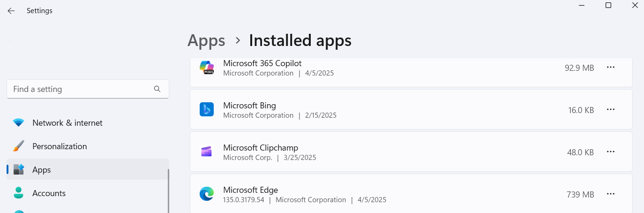Click the Microsoft Bing app icon
644x213 pixels.
207,110
